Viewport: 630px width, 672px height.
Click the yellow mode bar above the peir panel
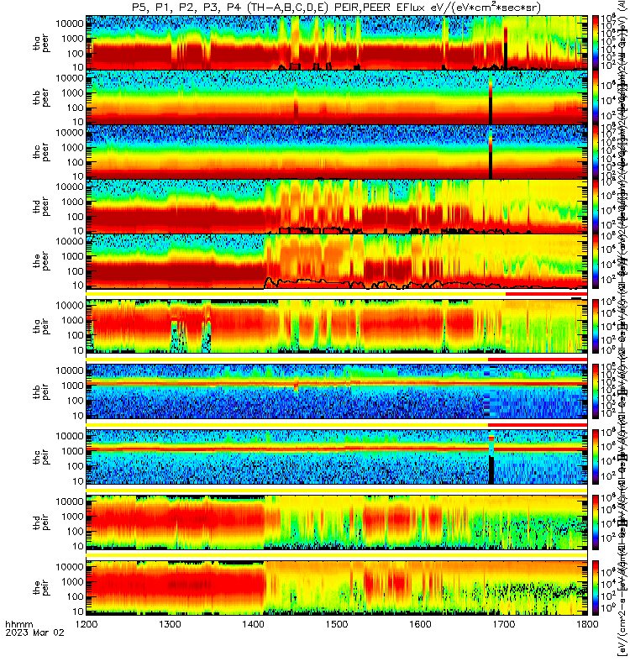(337, 555)
